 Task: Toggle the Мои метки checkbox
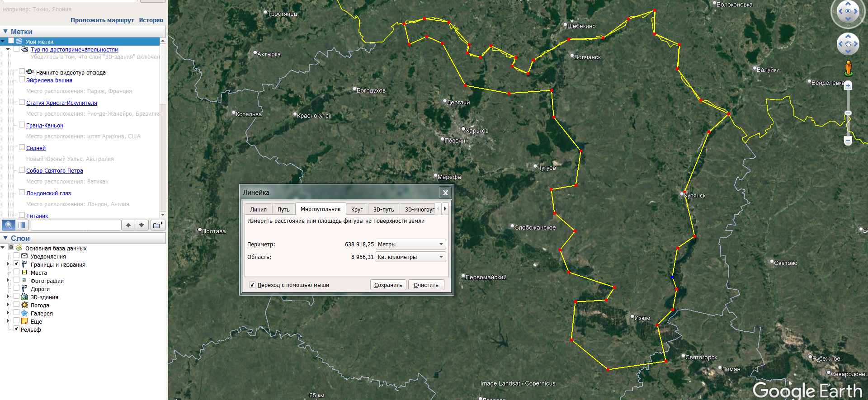(x=11, y=41)
